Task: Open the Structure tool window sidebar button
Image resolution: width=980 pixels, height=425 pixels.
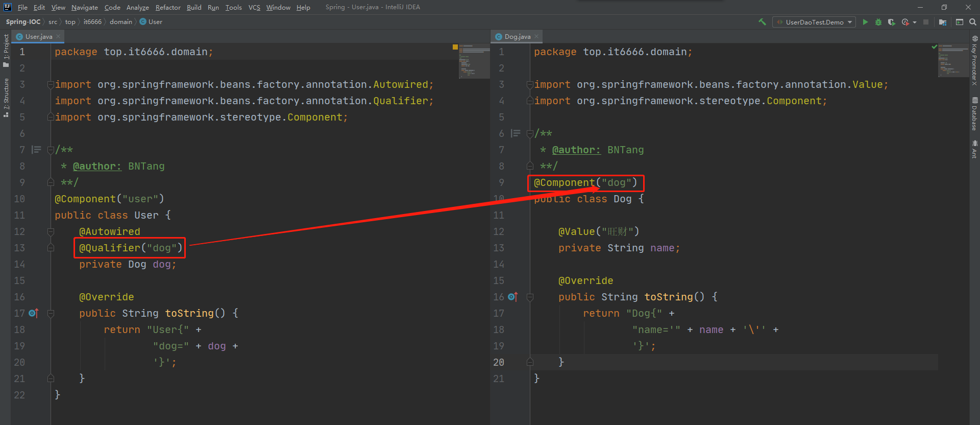Action: tap(6, 98)
